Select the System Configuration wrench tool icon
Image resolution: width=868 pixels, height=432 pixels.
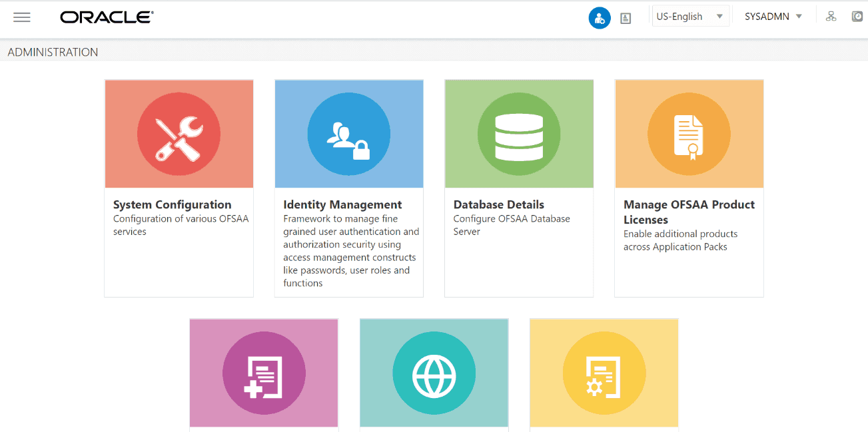tap(178, 133)
